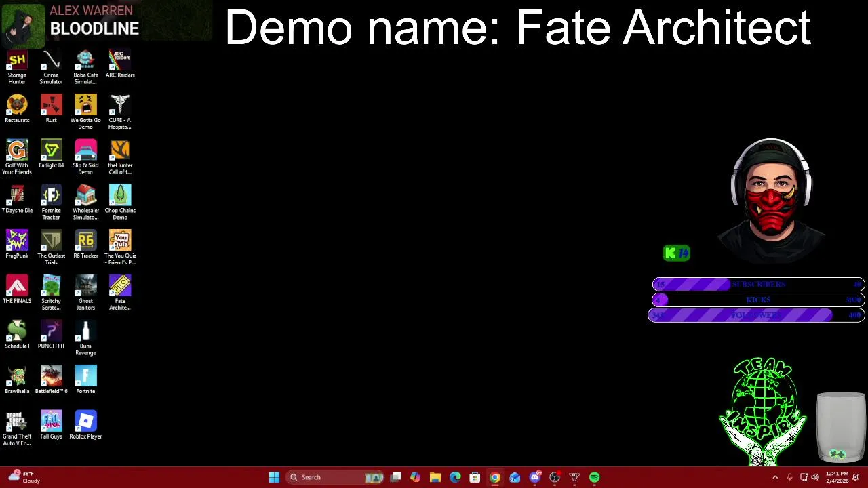Click the followers goal progress bar
This screenshot has width=868, height=488.
pyautogui.click(x=756, y=315)
